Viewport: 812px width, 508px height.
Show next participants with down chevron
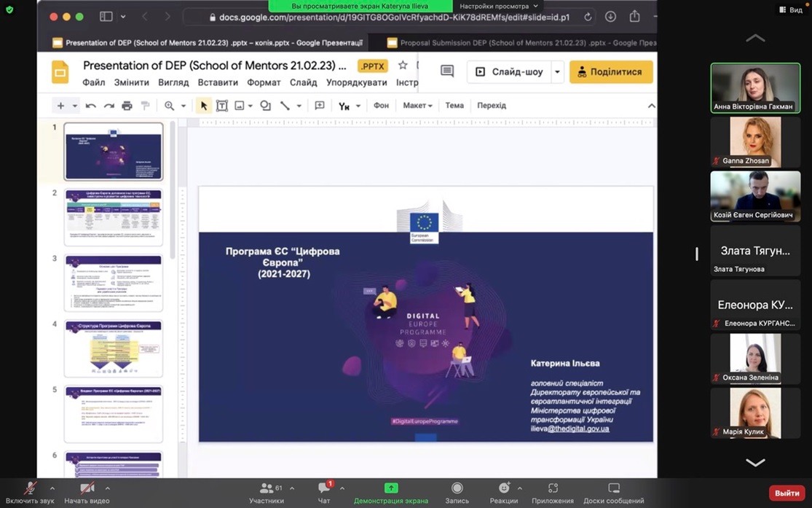click(x=755, y=462)
